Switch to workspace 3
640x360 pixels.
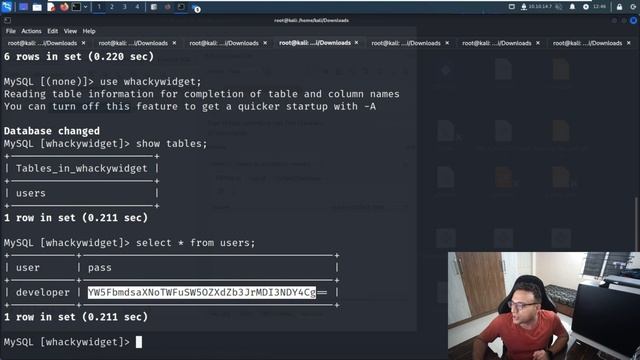(x=124, y=7)
